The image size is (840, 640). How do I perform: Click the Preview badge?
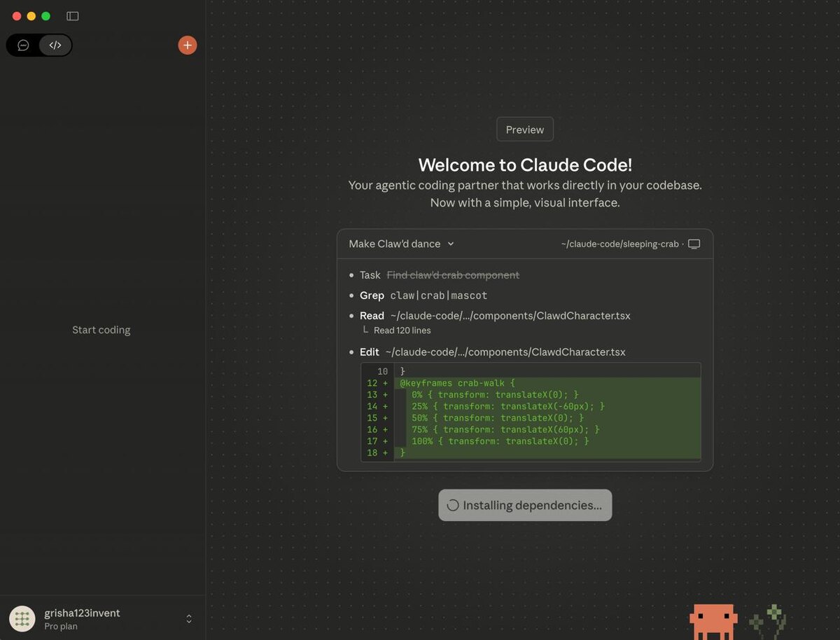525,130
